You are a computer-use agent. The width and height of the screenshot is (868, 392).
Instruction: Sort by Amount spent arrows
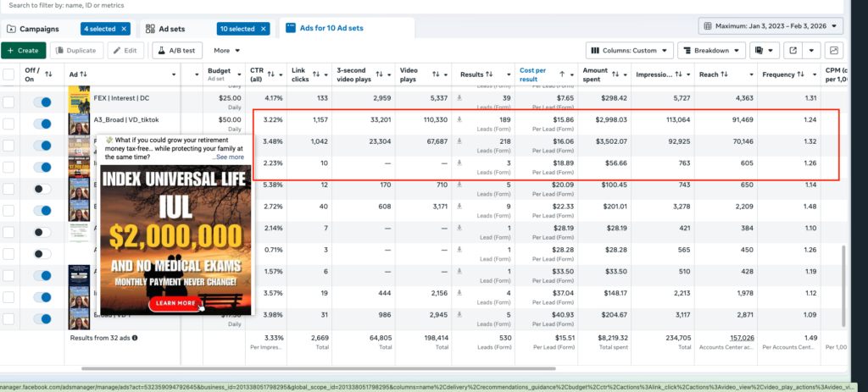pos(615,75)
